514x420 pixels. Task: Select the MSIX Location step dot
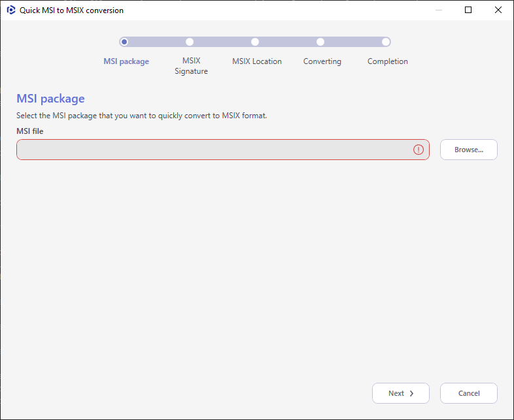[x=255, y=42]
